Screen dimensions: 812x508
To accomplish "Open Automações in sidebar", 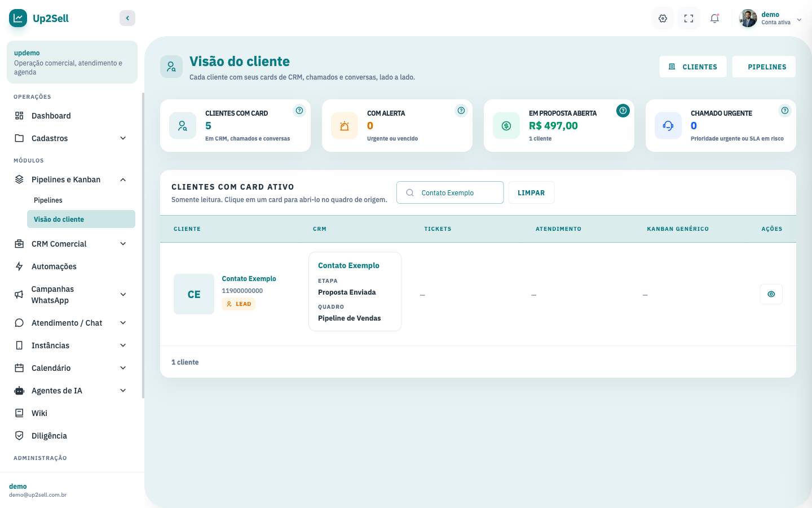I will tap(72, 266).
